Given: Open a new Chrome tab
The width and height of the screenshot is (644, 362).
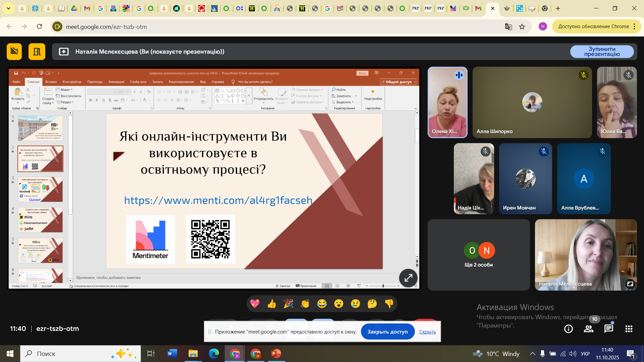Looking at the screenshot, I should [558, 8].
